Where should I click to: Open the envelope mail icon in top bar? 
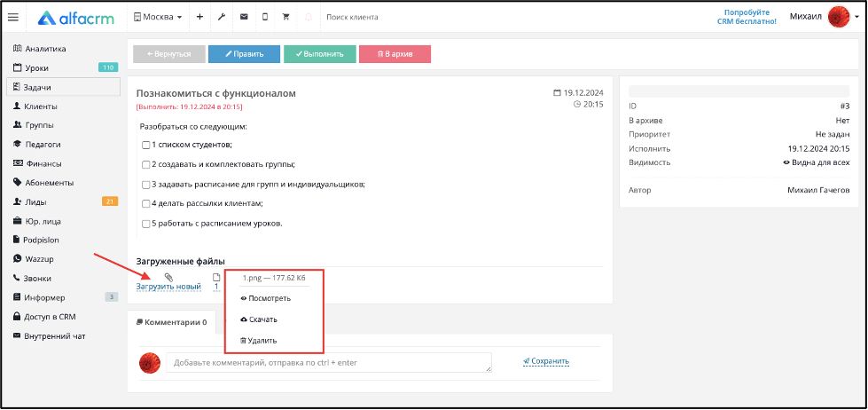(x=244, y=17)
